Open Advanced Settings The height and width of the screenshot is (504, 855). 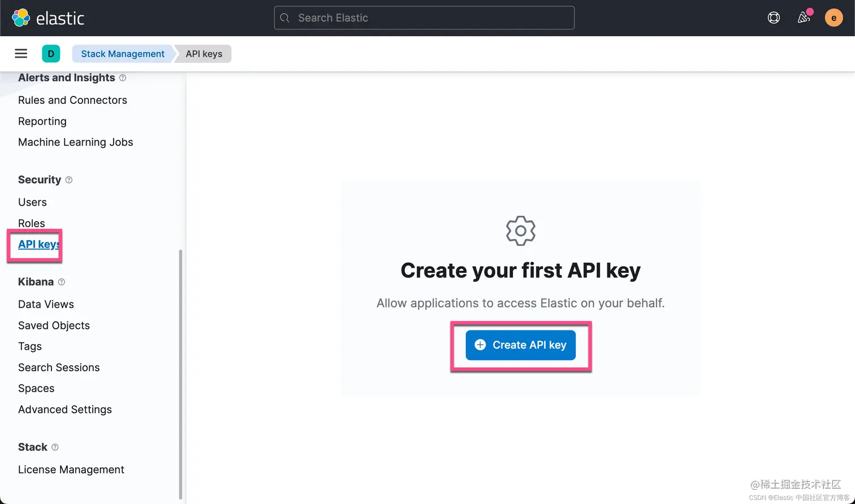(65, 410)
